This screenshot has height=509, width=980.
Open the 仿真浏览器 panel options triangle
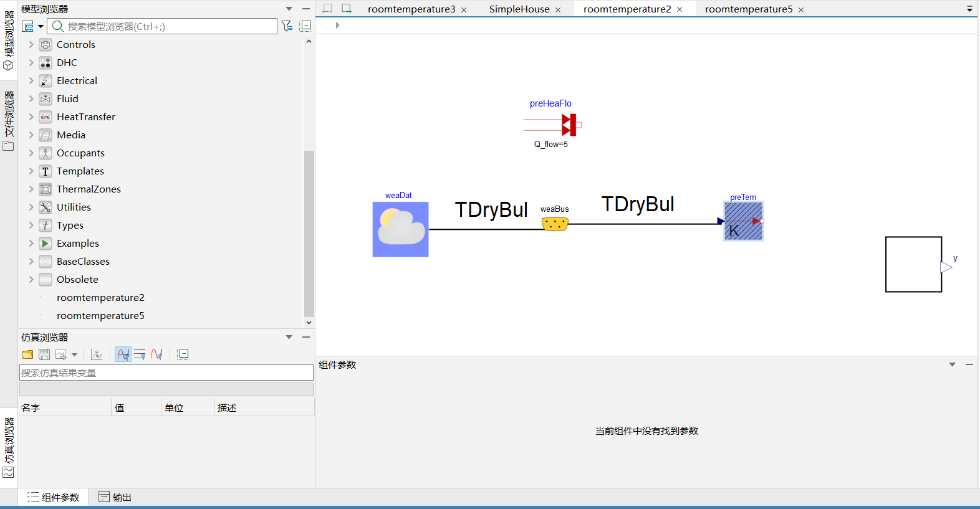click(289, 337)
